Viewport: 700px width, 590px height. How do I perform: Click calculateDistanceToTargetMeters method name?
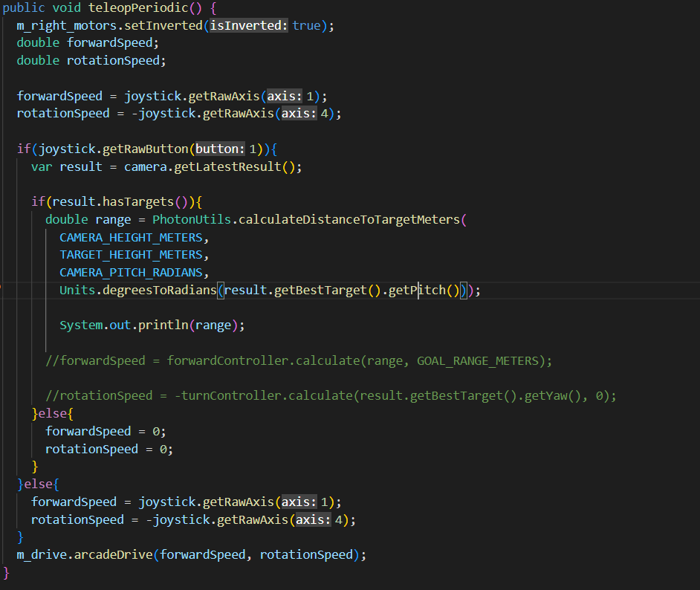(x=349, y=220)
